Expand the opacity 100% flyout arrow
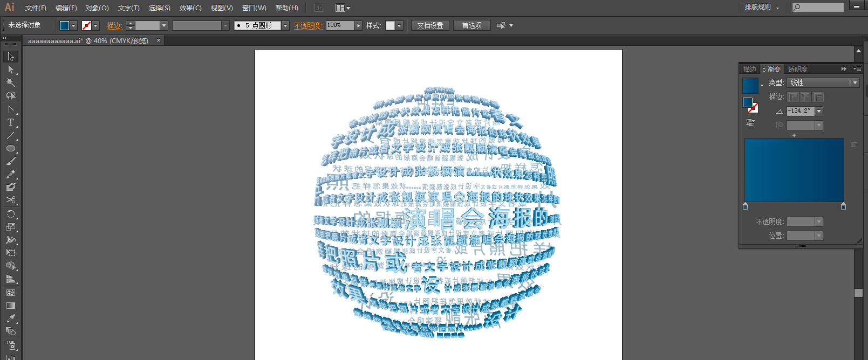 (358, 26)
